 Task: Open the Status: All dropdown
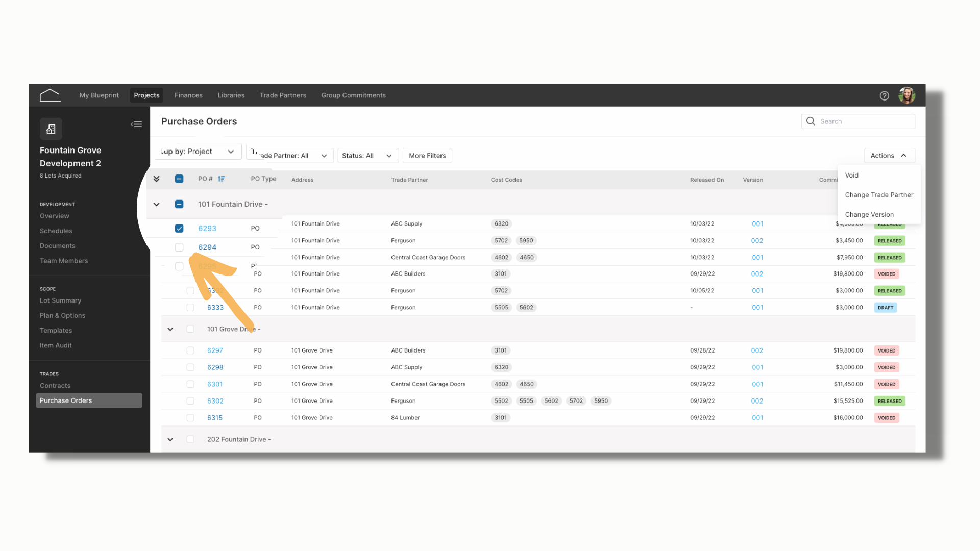pos(368,156)
